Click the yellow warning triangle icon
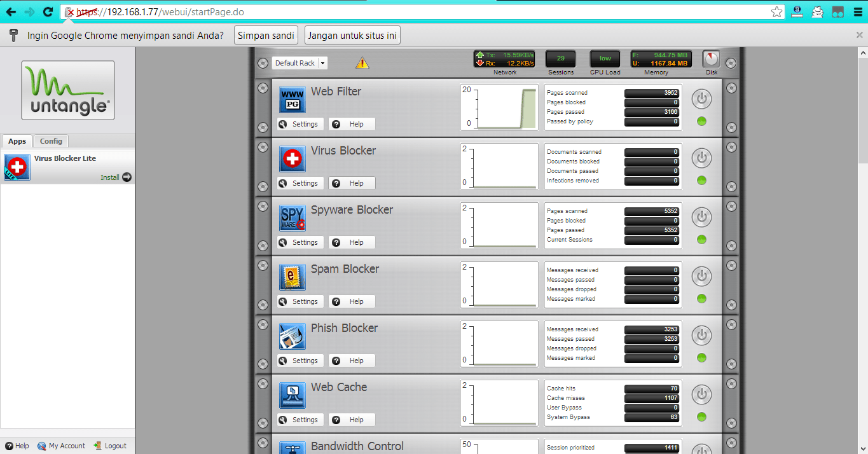868x454 pixels. 362,62
